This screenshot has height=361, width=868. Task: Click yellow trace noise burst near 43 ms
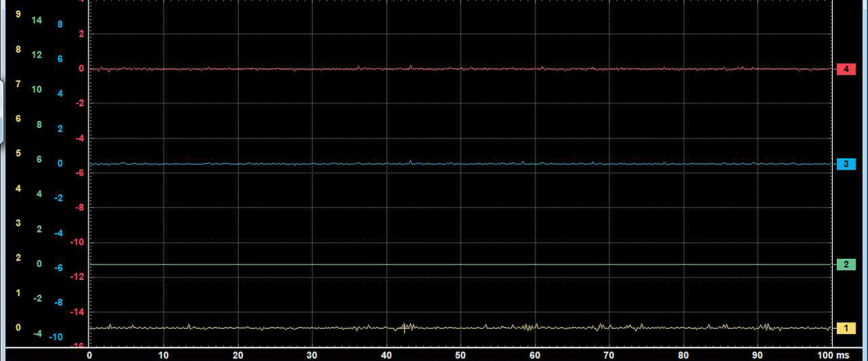click(406, 327)
